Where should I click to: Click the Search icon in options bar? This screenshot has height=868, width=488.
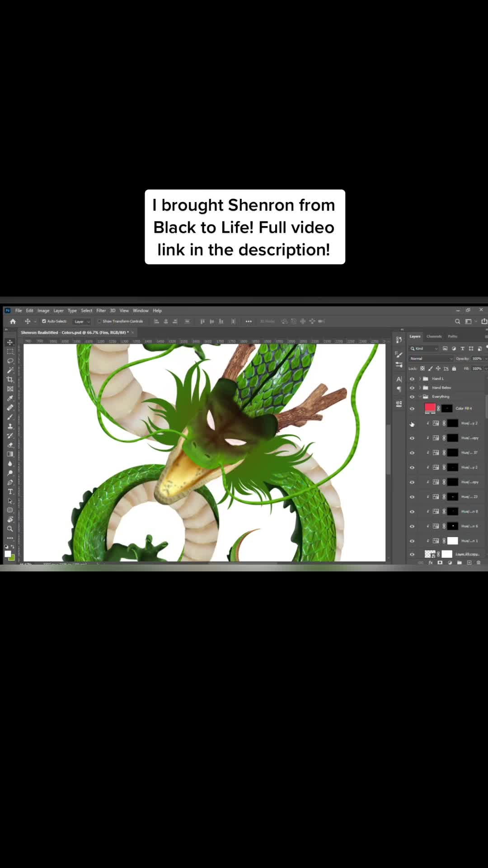457,321
